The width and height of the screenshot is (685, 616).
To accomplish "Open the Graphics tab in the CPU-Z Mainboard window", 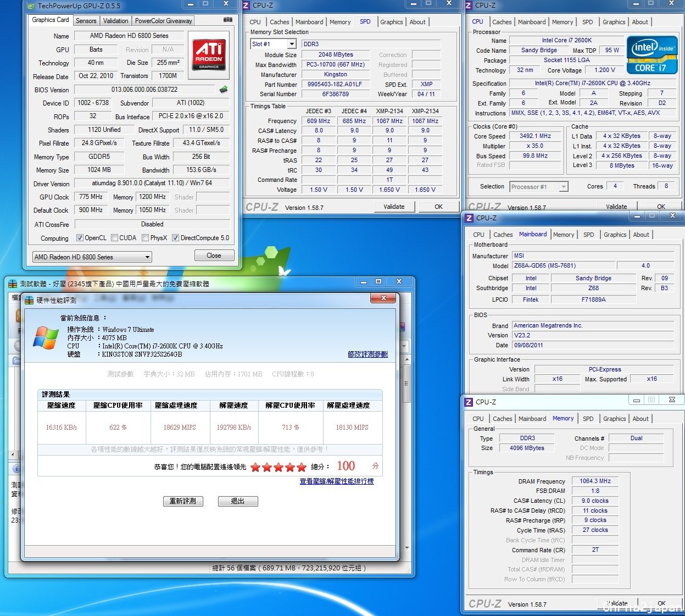I will 615,235.
